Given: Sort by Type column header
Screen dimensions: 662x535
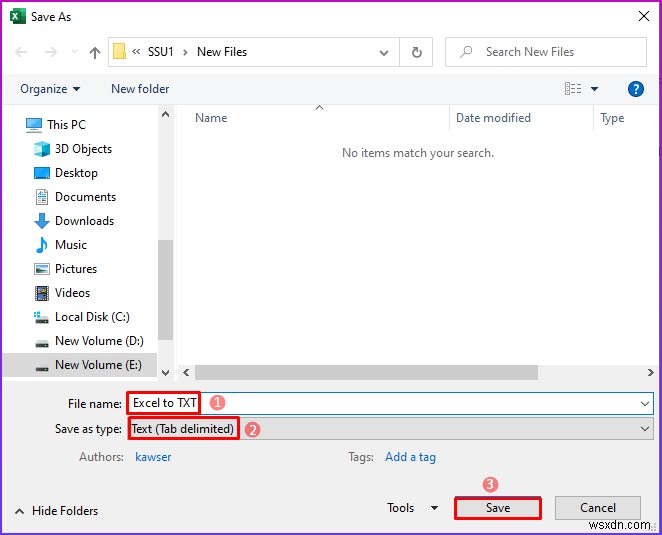Looking at the screenshot, I should click(x=612, y=119).
